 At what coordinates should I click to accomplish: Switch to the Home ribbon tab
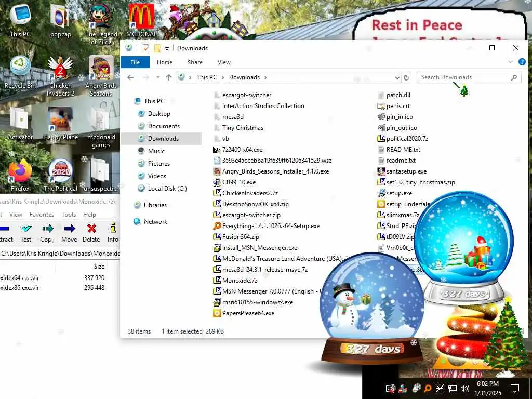click(x=165, y=62)
